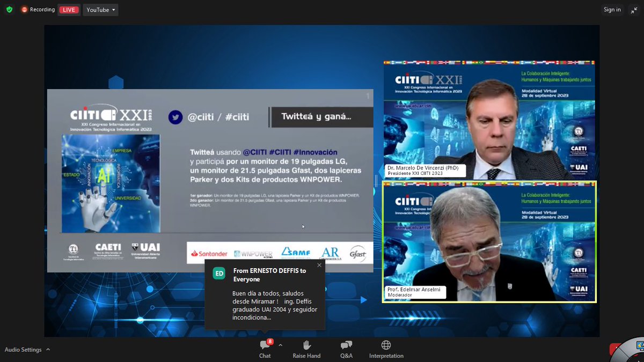Viewport: 644px width, 362px height.
Task: Open the message from ERNESTO DEFFIS
Action: pyautogui.click(x=265, y=294)
